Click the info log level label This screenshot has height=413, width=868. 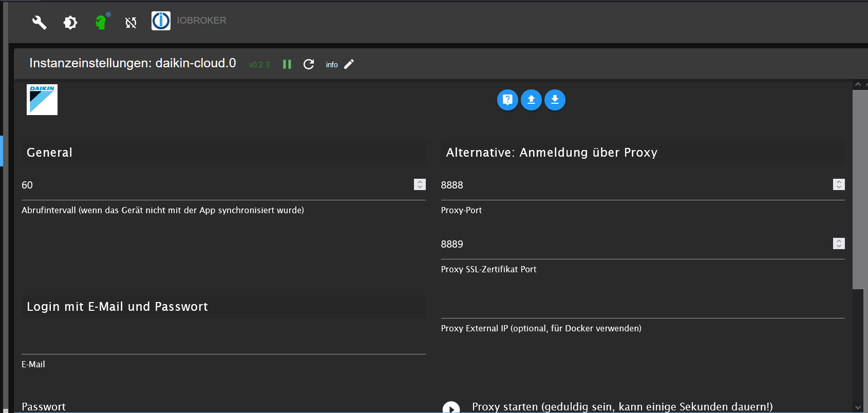332,65
